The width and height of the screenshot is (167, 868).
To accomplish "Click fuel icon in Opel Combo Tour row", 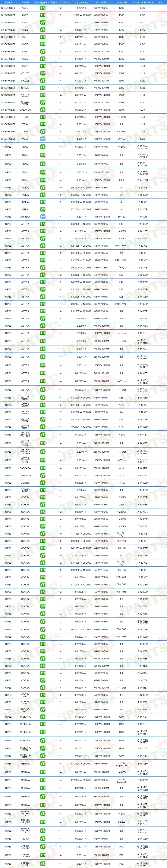I will coord(43,490).
